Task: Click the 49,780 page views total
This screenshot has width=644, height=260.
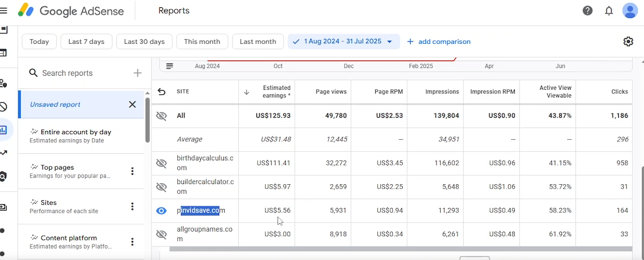Action: coord(335,116)
